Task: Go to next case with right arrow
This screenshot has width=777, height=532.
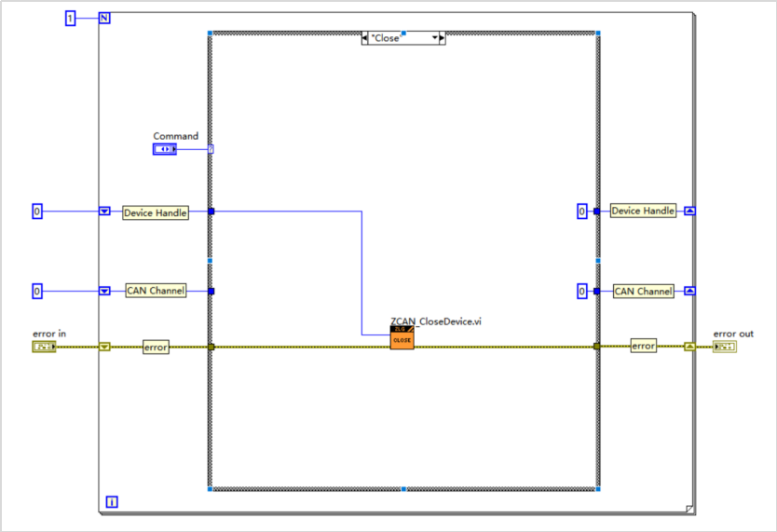Action: click(x=442, y=38)
